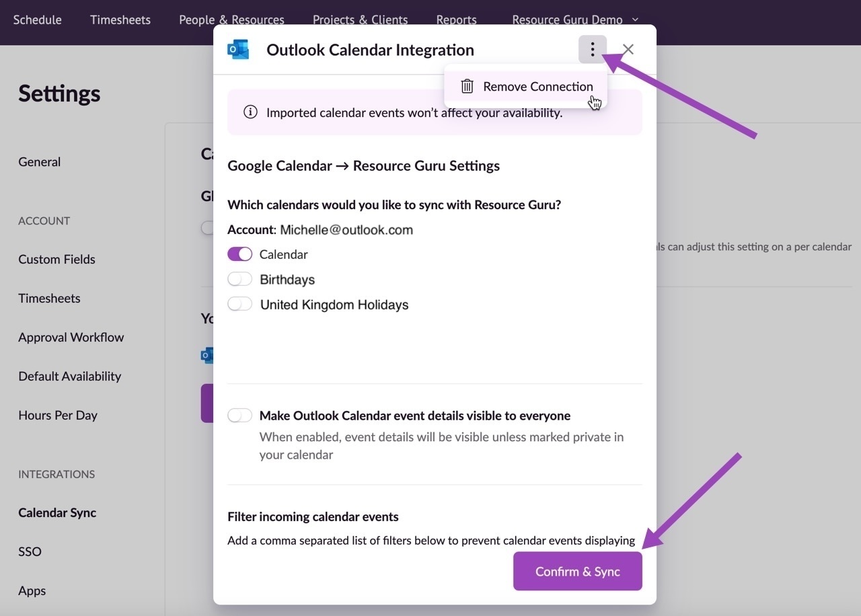Click the trash icon beside Remove Connection
Image resolution: width=861 pixels, height=616 pixels.
[x=467, y=86]
